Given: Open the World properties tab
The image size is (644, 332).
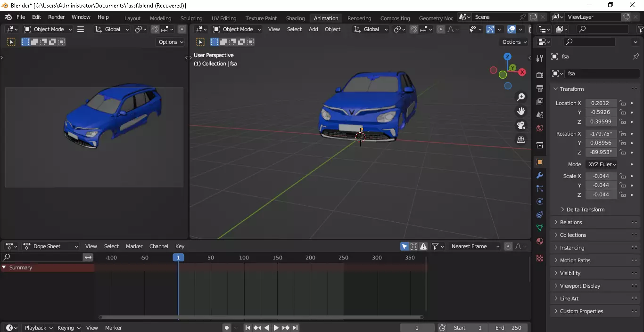Looking at the screenshot, I should pyautogui.click(x=540, y=128).
